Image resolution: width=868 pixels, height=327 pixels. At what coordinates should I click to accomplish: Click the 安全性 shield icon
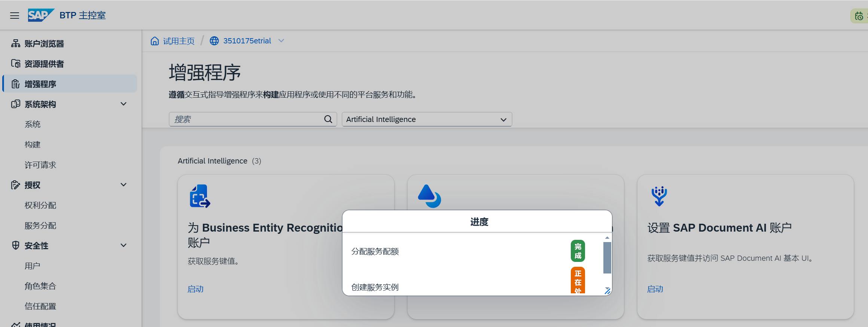click(x=16, y=245)
